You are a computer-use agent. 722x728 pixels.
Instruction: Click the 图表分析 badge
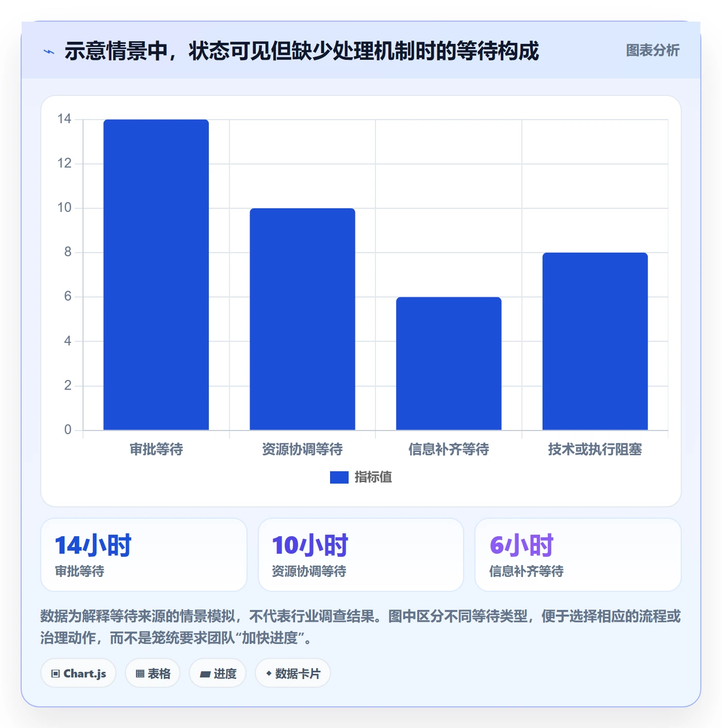[652, 51]
